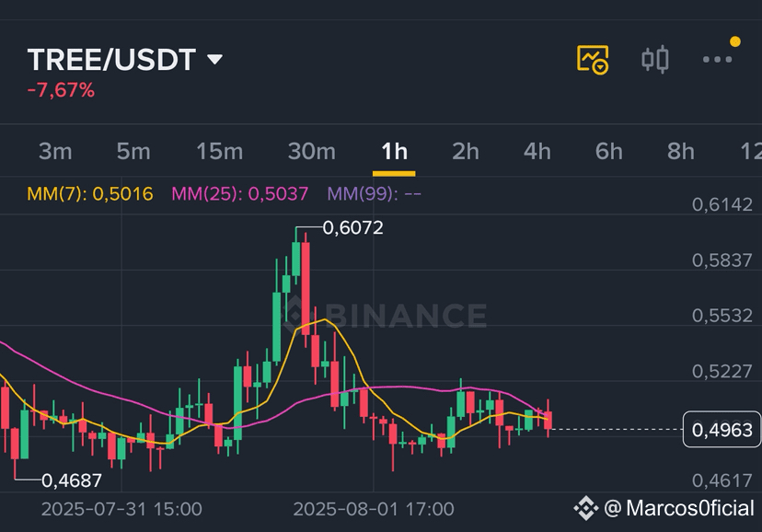Click the MM(25): 0,5037 indicator label
Viewport: 762px width, 532px height.
tap(240, 194)
